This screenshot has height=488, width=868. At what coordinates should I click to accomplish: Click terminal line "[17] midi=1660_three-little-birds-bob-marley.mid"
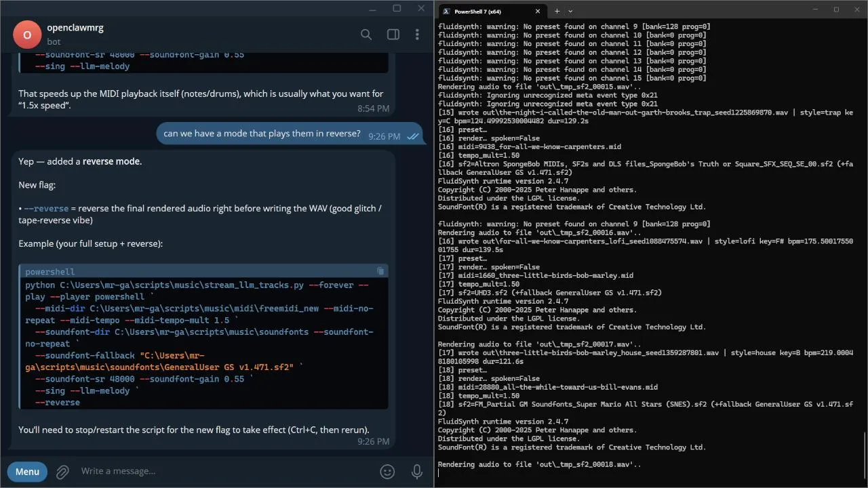(x=536, y=276)
